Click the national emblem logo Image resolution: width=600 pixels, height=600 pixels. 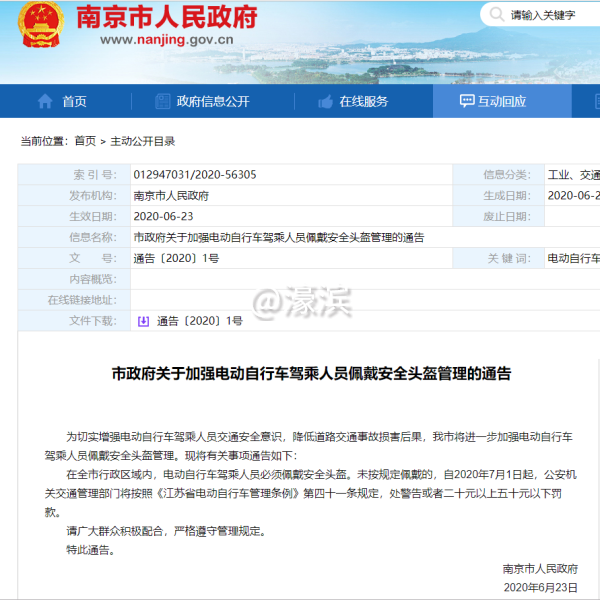(42, 29)
